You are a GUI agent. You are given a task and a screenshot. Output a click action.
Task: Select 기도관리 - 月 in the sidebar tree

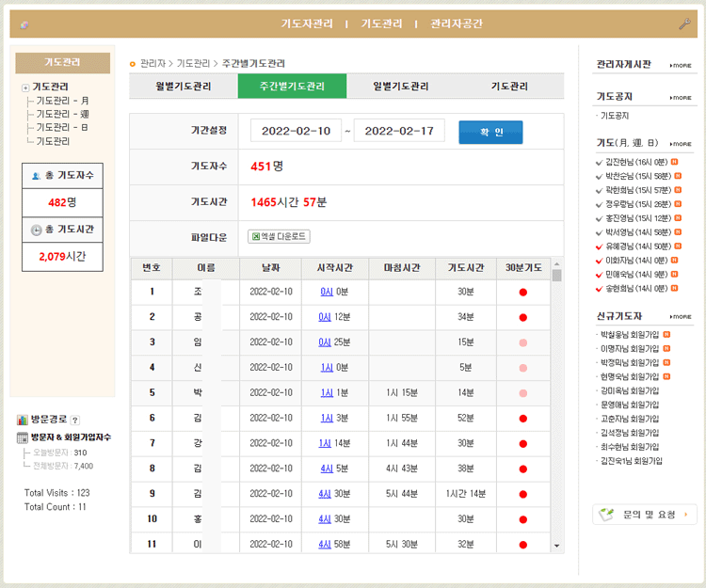click(62, 101)
